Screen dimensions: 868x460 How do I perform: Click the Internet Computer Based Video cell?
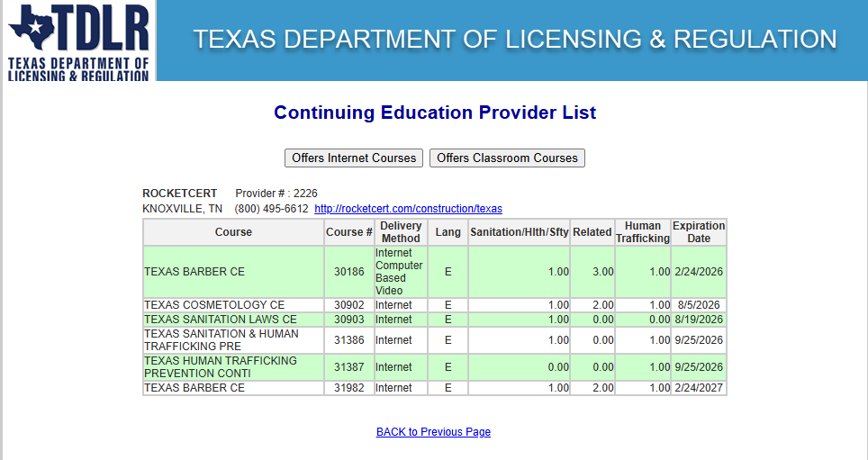pos(399,272)
